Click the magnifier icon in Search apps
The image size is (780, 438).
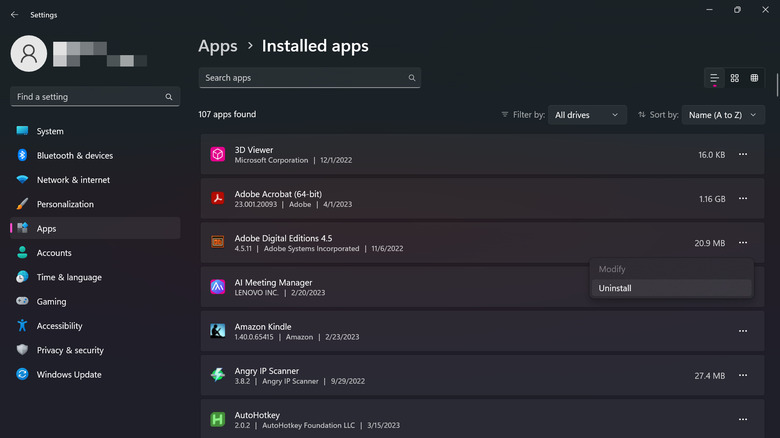tap(411, 78)
